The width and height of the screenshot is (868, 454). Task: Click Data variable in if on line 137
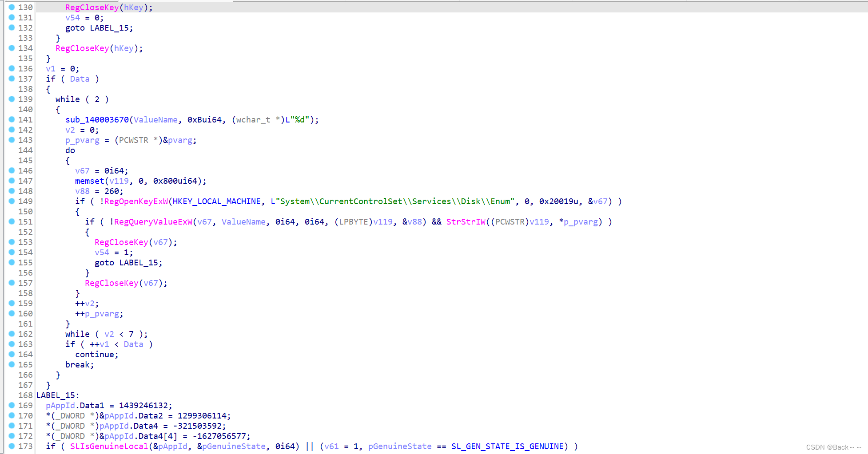(80, 79)
